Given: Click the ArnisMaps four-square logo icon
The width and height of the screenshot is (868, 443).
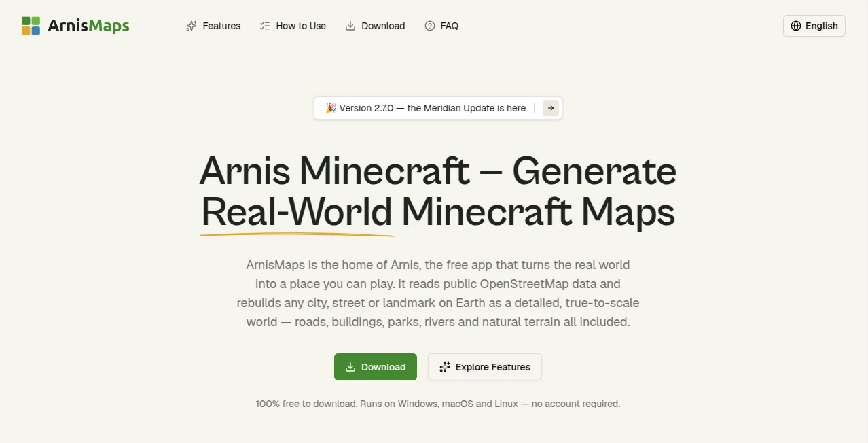Looking at the screenshot, I should coord(31,26).
